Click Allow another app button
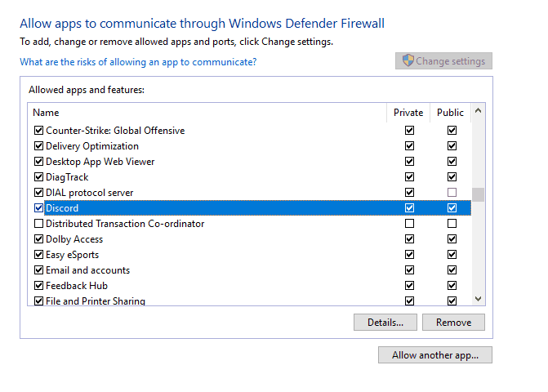This screenshot has height=392, width=548. [x=435, y=355]
